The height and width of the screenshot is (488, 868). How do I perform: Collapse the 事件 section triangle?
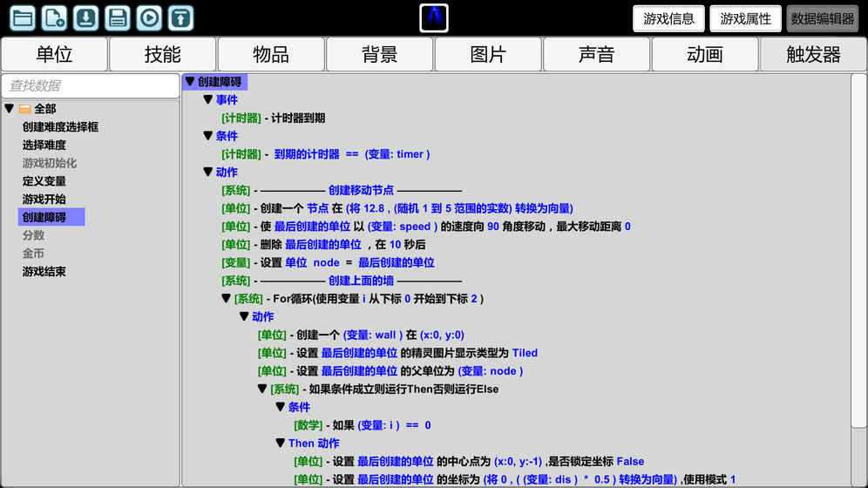point(208,99)
